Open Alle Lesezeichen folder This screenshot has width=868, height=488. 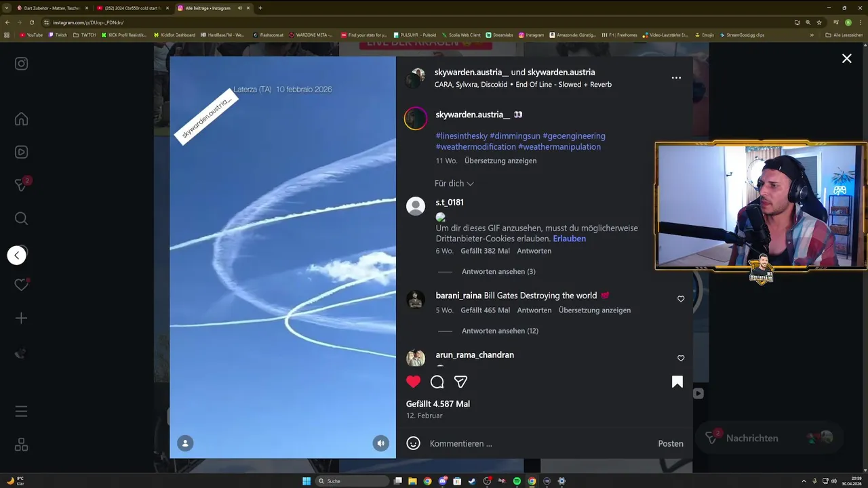coord(844,35)
